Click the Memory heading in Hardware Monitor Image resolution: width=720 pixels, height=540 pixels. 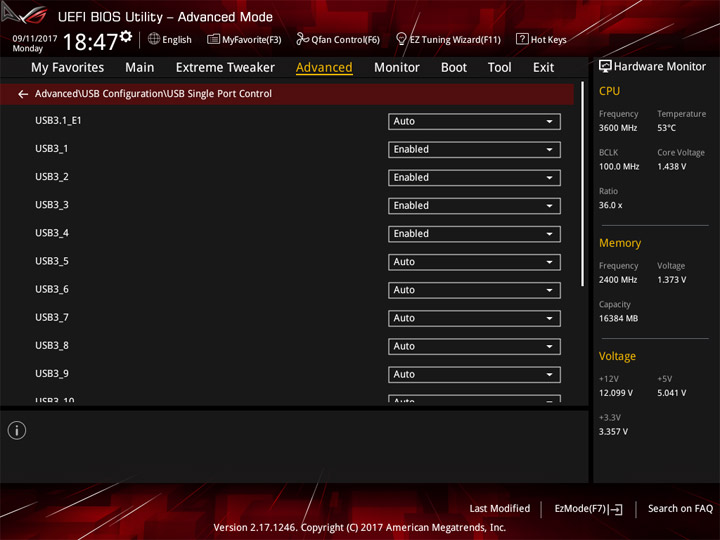point(620,243)
